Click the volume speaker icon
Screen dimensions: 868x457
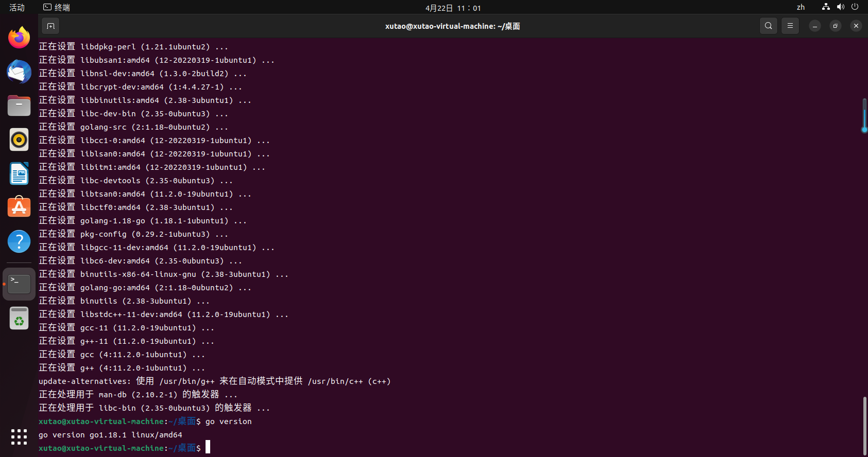(x=841, y=7)
